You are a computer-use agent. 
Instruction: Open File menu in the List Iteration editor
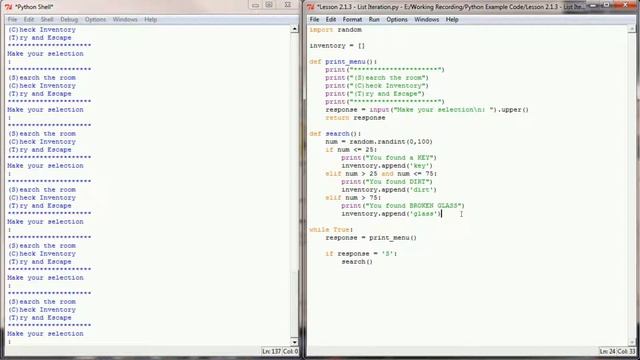(314, 20)
